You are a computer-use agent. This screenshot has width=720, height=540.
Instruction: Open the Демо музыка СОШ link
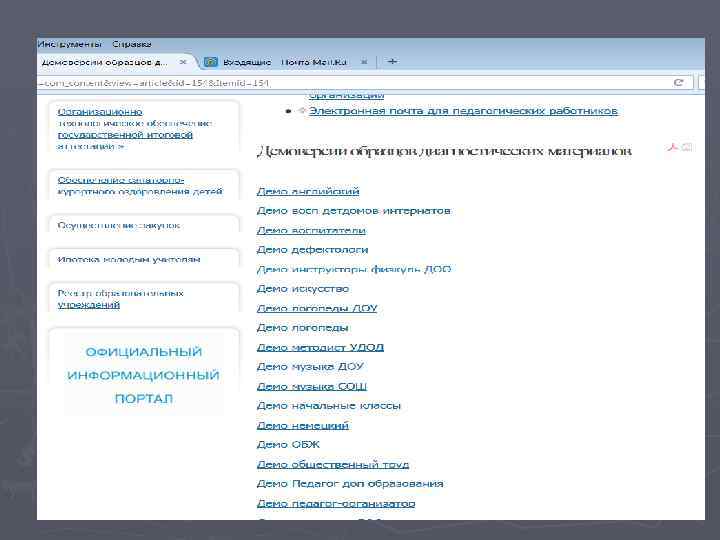[312, 387]
